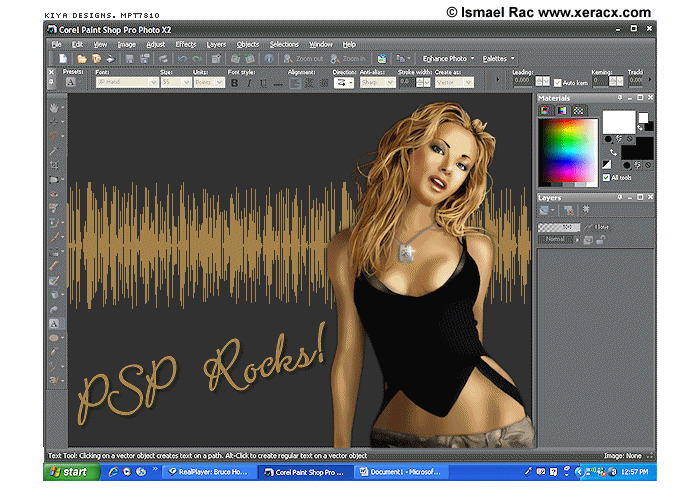The image size is (700, 500).
Task: Open the Selections menu
Action: [x=284, y=44]
